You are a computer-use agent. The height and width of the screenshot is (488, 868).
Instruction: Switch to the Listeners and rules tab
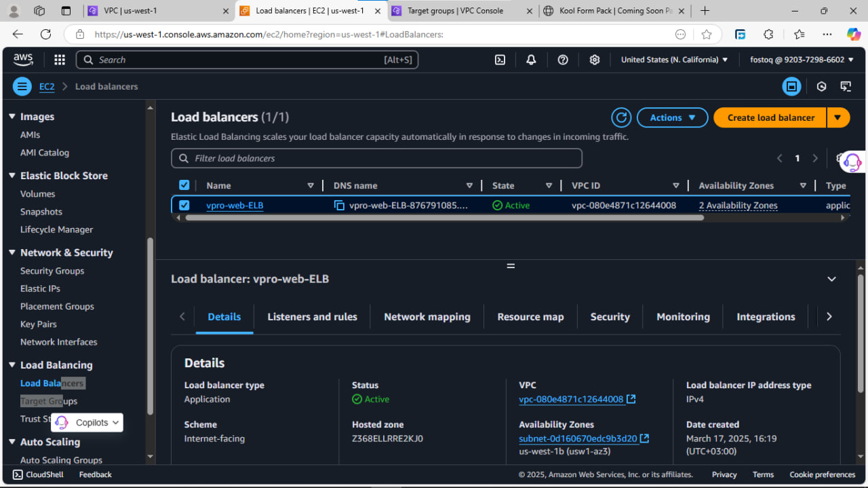[x=312, y=317]
